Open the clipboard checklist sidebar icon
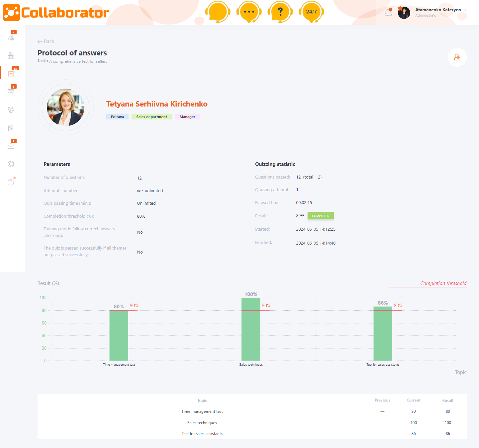The width and height of the screenshot is (479, 448). [11, 128]
